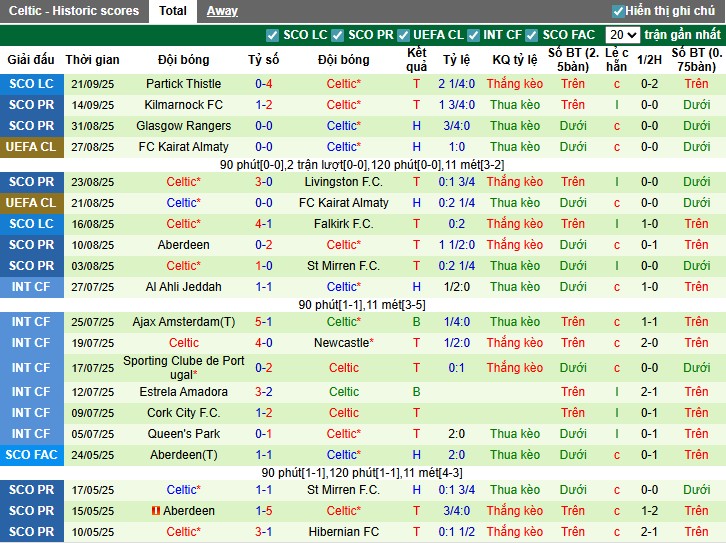This screenshot has height=543, width=726.
Task: Open St Mirren F.C. link on 03/08/25
Action: 344,266
